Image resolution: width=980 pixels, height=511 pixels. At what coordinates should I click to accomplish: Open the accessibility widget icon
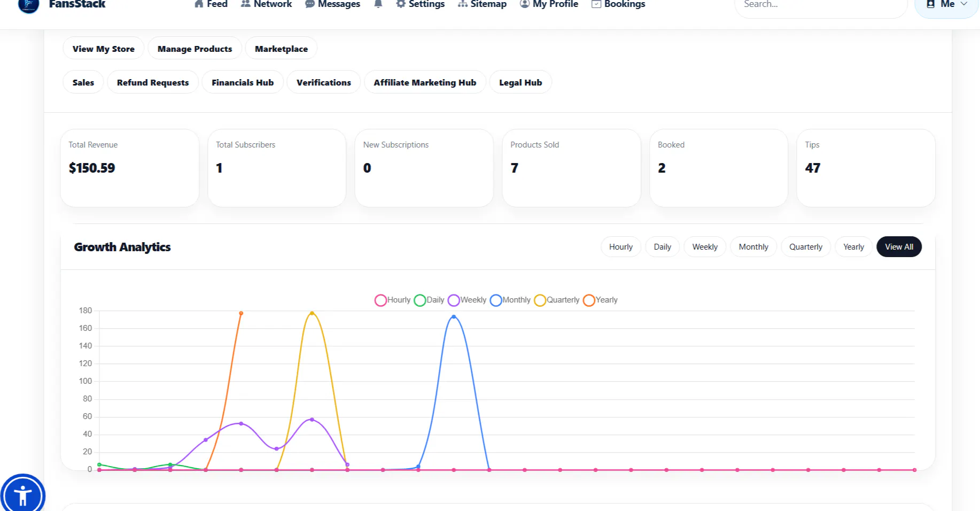click(x=23, y=495)
